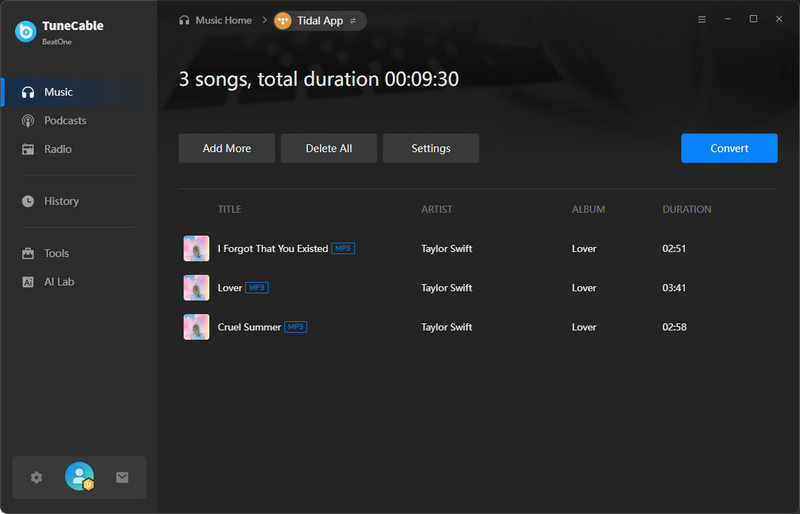This screenshot has height=514, width=800.
Task: Open the user account avatar icon
Action: (x=80, y=476)
